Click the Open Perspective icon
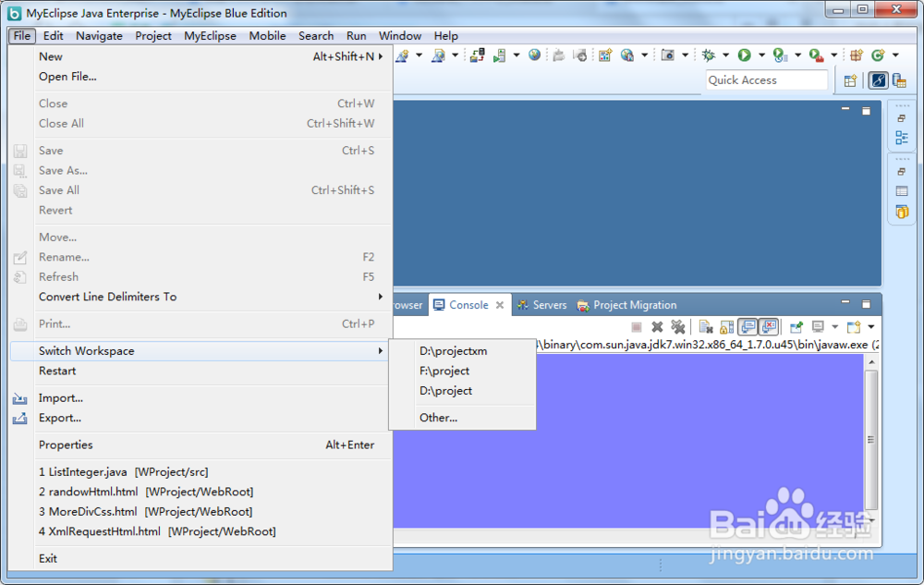 850,80
